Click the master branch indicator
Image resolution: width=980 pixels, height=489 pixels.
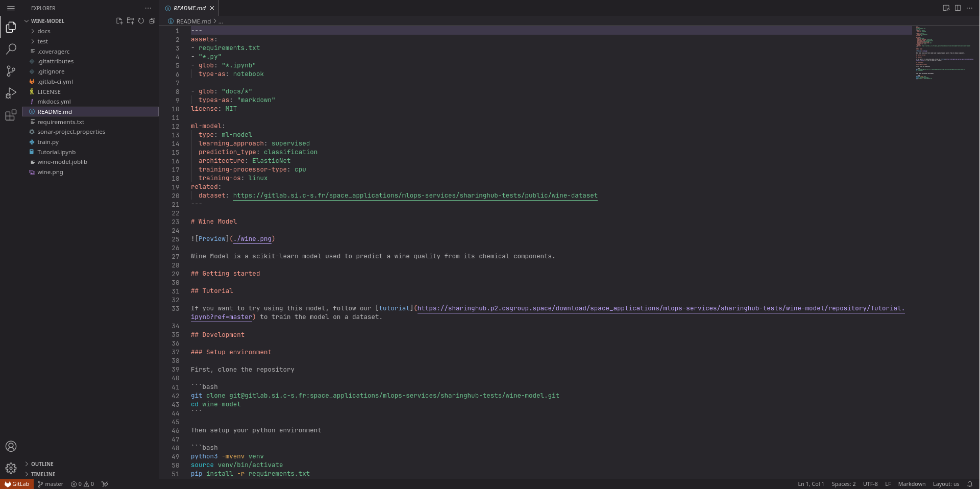pyautogui.click(x=51, y=484)
